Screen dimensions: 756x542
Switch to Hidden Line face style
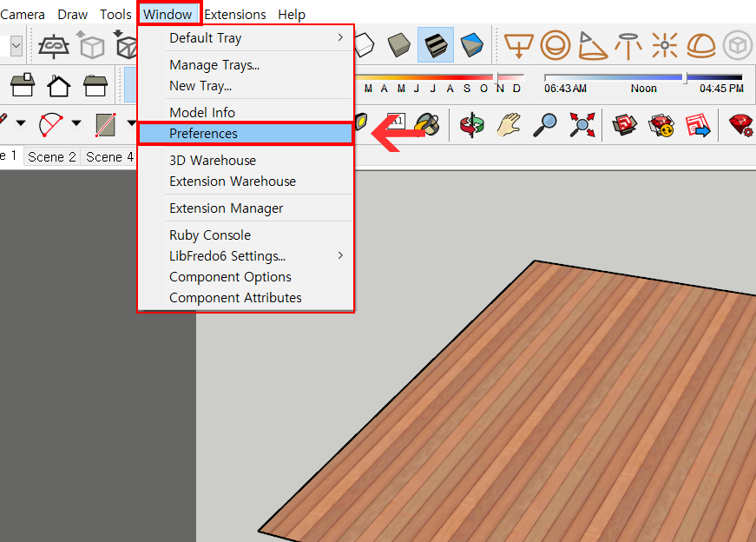pyautogui.click(x=364, y=45)
